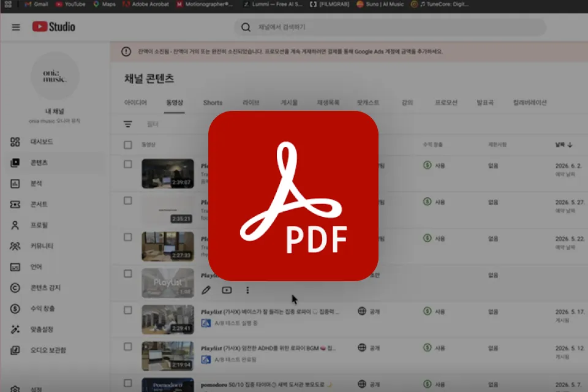Click the 필터 filter input

[x=153, y=124]
